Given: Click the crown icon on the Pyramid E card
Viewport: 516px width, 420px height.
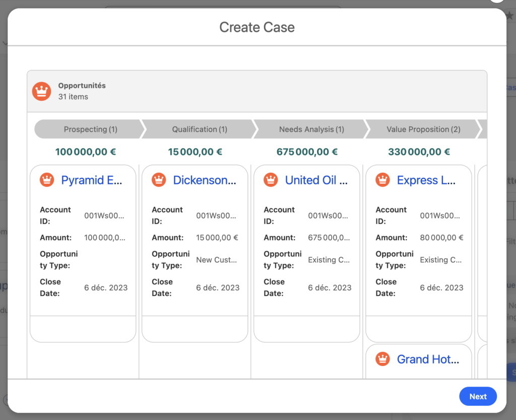Looking at the screenshot, I should pos(46,179).
